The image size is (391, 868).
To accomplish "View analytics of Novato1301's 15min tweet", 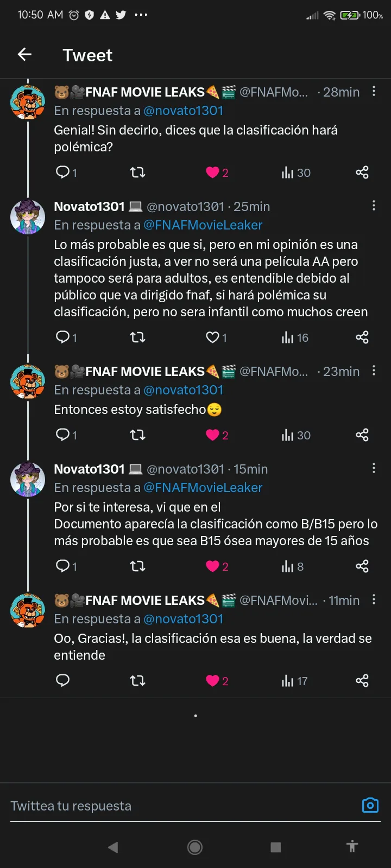I will click(293, 566).
